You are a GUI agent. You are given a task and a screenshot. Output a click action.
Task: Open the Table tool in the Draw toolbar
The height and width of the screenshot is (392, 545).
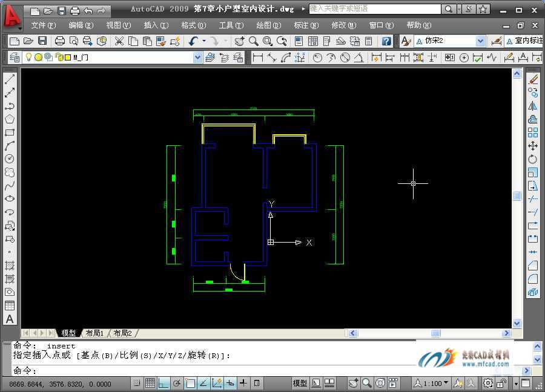pos(10,305)
